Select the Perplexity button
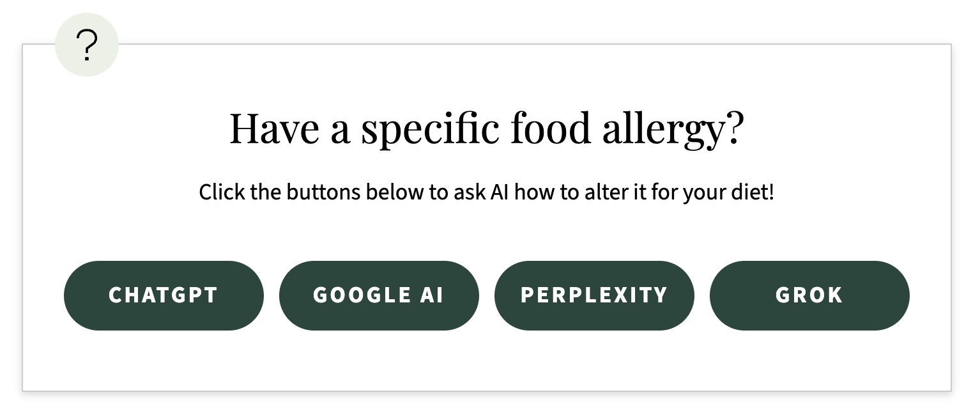The height and width of the screenshot is (413, 980). click(x=594, y=295)
